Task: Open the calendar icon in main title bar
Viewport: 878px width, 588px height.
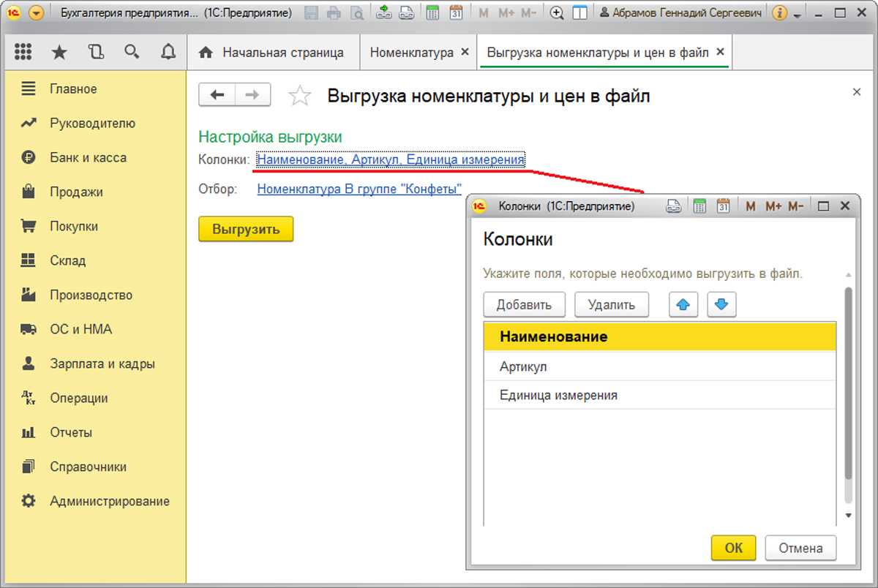Action: (x=456, y=13)
